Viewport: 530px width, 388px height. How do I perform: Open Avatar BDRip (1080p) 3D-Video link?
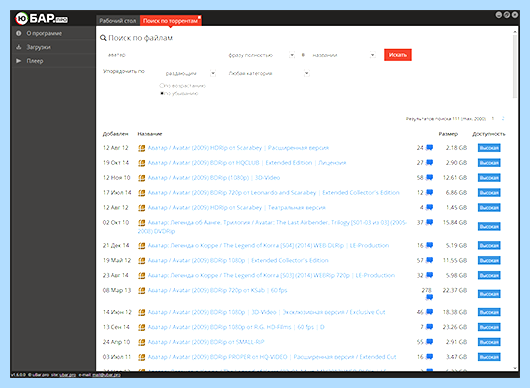click(x=214, y=177)
